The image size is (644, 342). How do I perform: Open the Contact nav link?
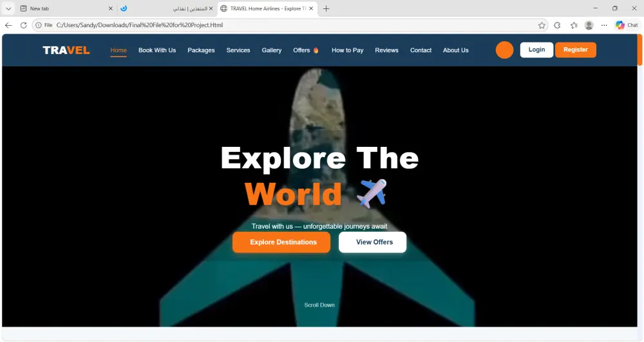tap(421, 50)
